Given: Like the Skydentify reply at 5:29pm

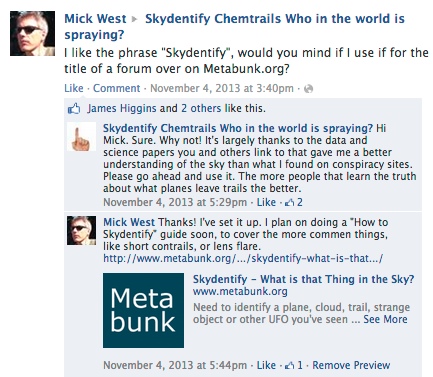Looking at the screenshot, I should [266, 202].
